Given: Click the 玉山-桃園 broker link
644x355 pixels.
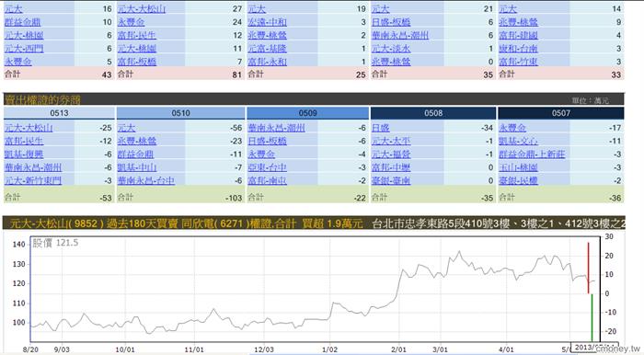Looking at the screenshot, I should pyautogui.click(x=518, y=167).
